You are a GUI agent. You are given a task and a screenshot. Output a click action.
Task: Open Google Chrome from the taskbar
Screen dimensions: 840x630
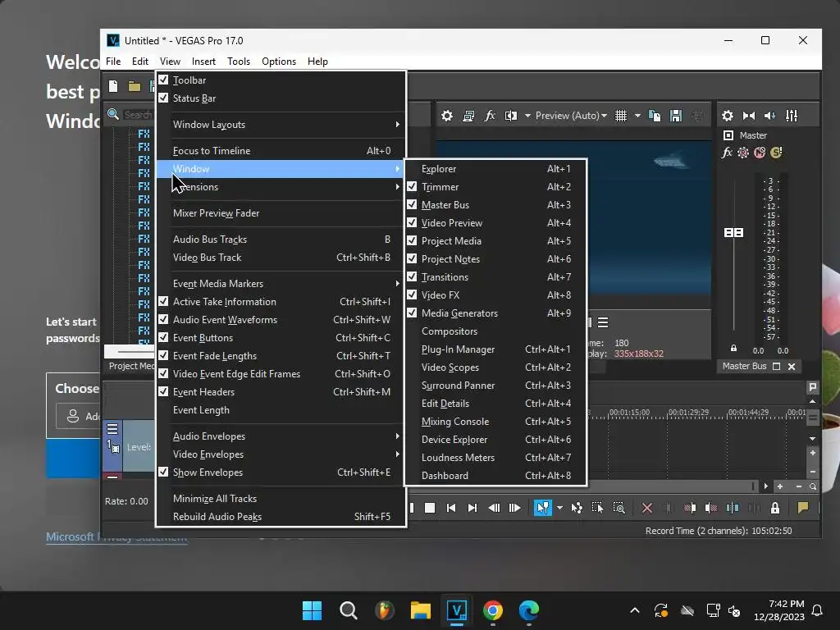coord(493,610)
